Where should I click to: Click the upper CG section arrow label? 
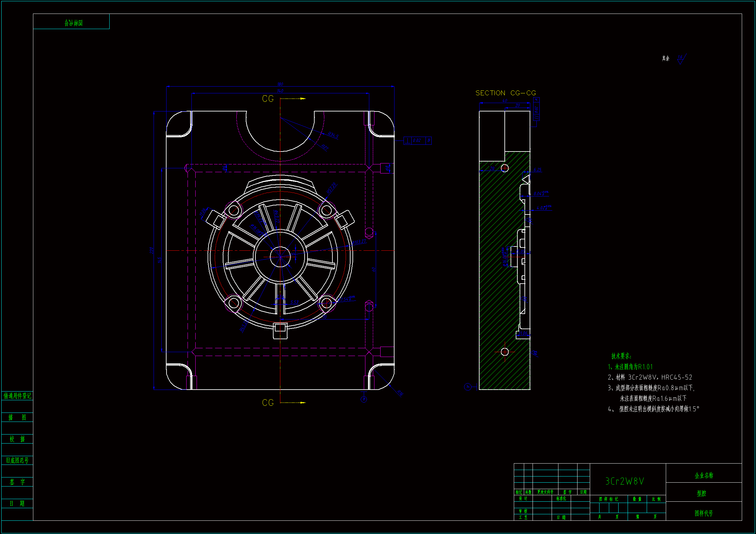[x=268, y=99]
